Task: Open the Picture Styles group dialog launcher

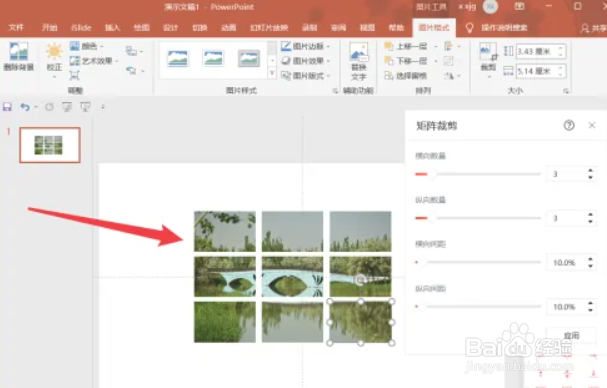Action: click(x=335, y=91)
